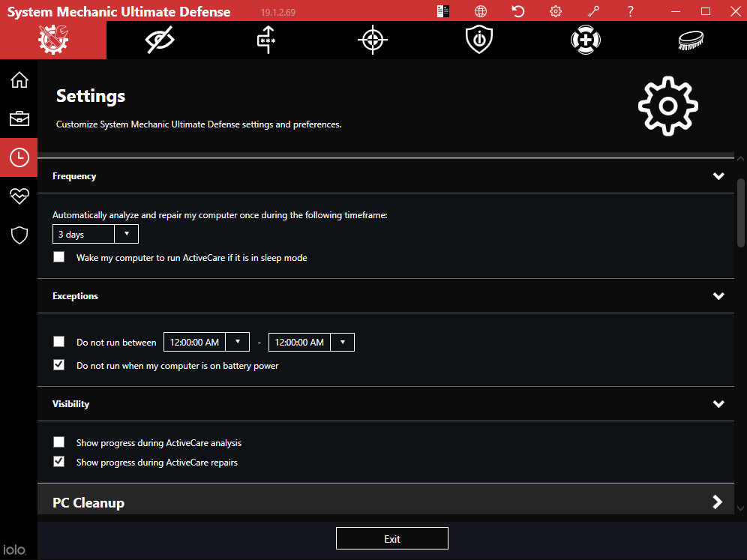
Task: Open the ByePass password manager tab
Action: point(266,40)
